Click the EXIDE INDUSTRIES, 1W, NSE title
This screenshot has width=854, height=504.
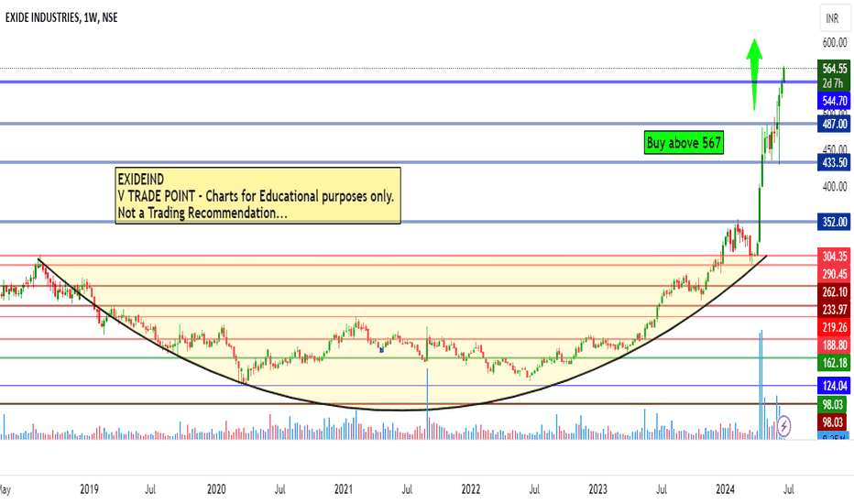tap(61, 17)
